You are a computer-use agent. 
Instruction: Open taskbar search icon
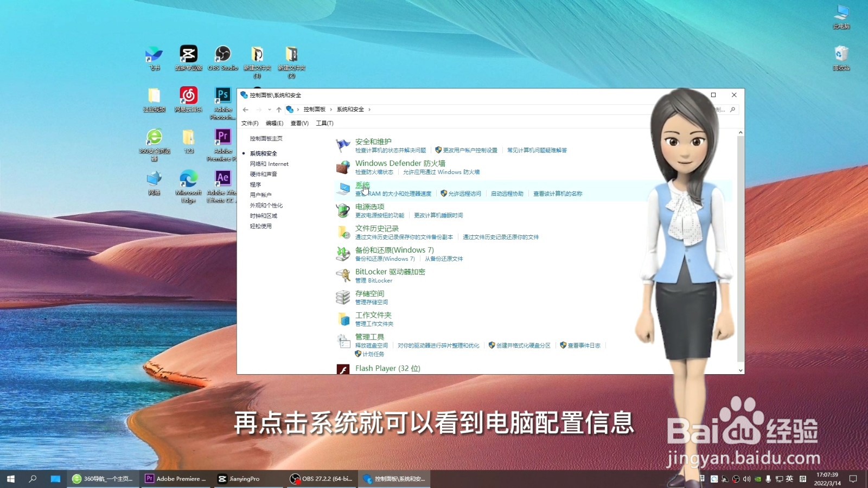[33, 479]
